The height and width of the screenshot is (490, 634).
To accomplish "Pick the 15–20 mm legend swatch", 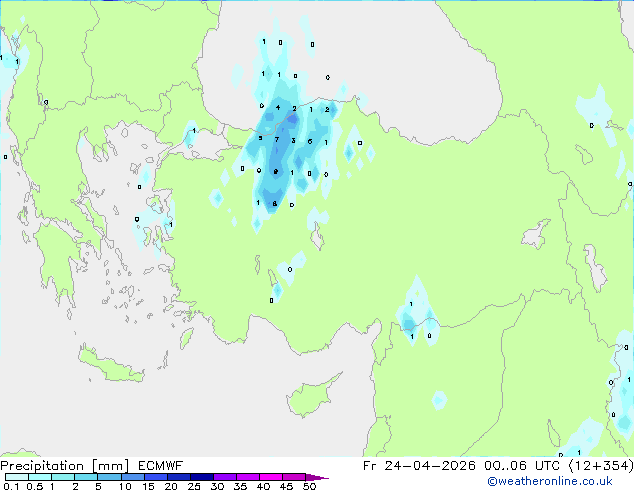I will (155, 477).
